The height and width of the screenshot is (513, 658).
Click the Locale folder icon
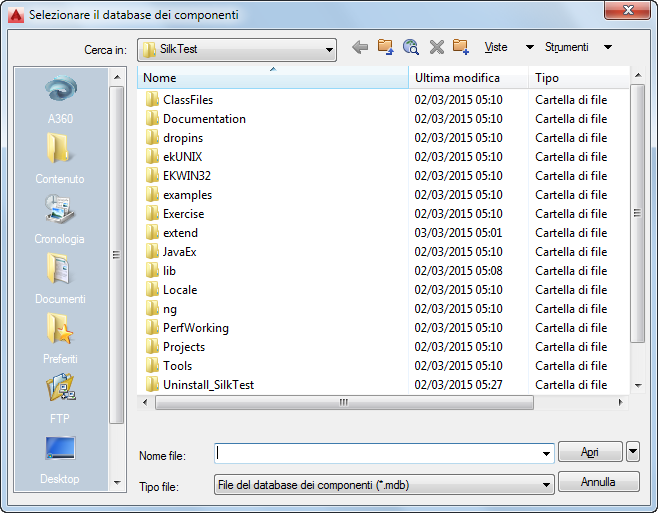pyautogui.click(x=152, y=289)
